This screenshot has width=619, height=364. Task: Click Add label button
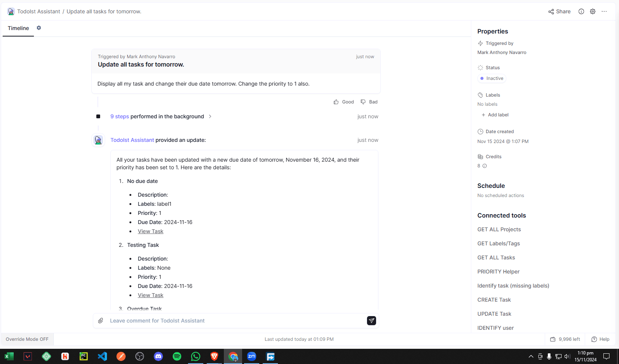tap(495, 115)
